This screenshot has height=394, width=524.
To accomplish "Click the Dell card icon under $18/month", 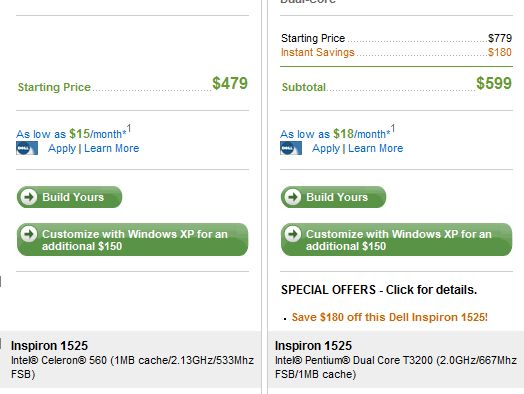I will click(291, 148).
